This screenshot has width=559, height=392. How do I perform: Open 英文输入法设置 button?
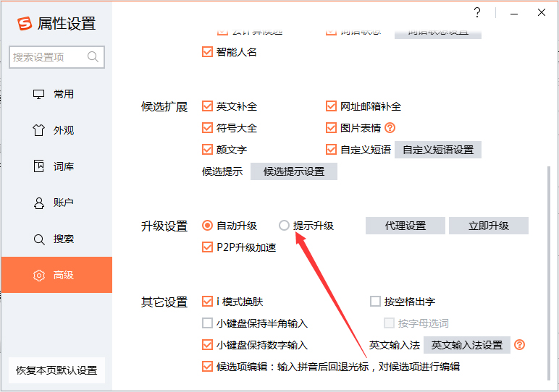pyautogui.click(x=466, y=345)
